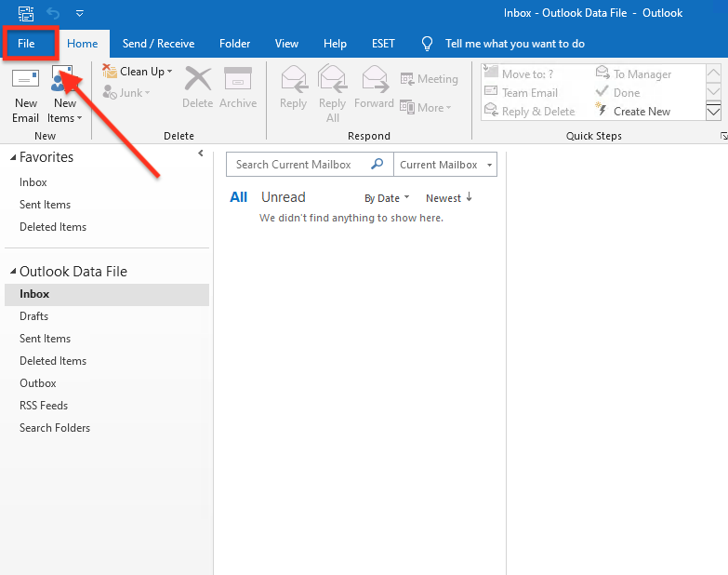Click 'Tell me what you want to do'
Screen dimensions: 728x575
(514, 44)
